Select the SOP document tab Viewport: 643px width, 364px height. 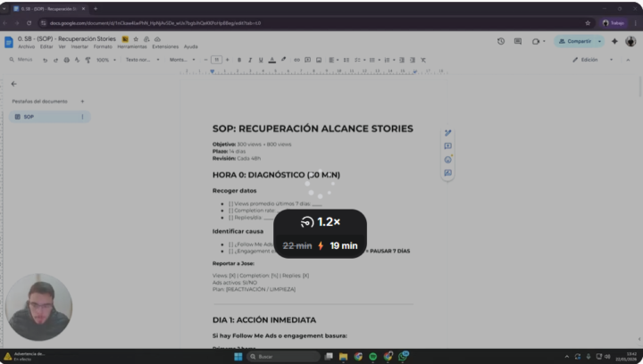pyautogui.click(x=50, y=117)
